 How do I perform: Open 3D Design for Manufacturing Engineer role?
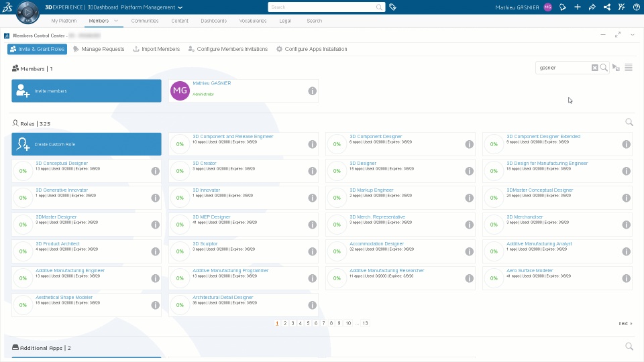(547, 163)
